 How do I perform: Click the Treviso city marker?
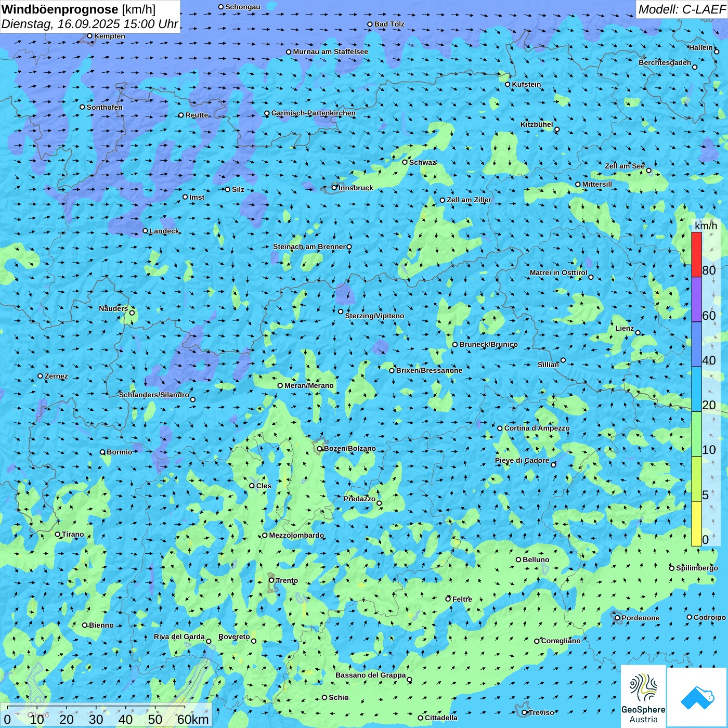[x=524, y=712]
